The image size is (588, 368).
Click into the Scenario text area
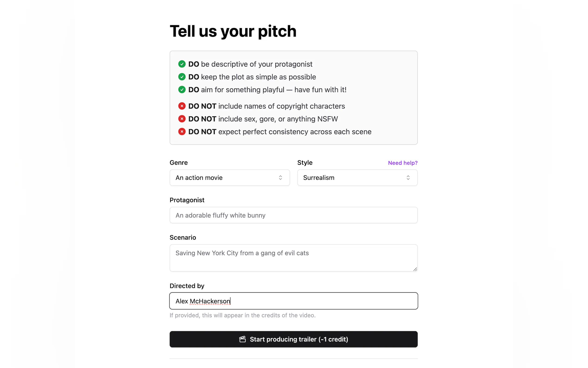[294, 258]
